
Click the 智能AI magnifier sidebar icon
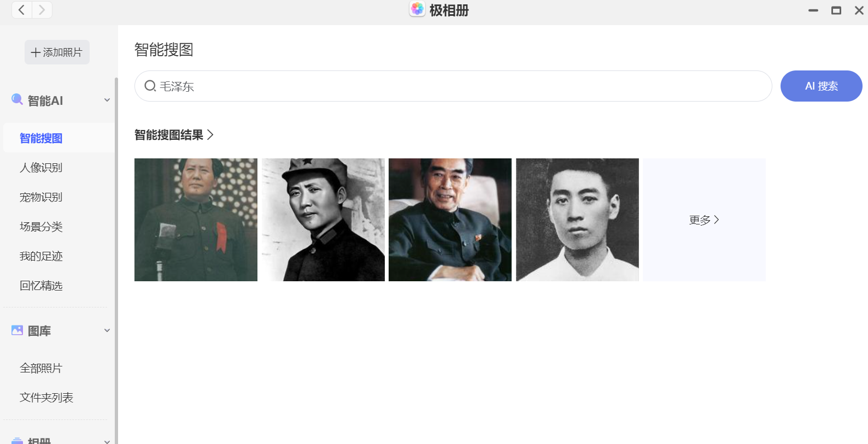tap(17, 99)
